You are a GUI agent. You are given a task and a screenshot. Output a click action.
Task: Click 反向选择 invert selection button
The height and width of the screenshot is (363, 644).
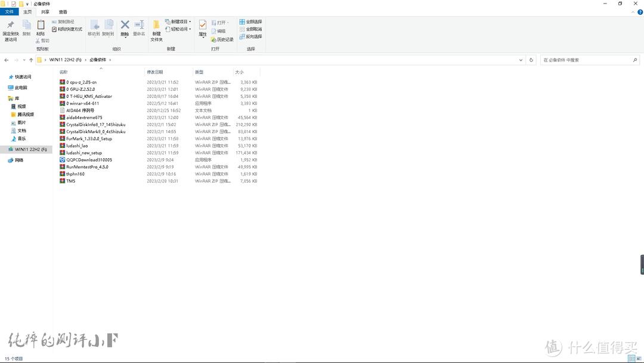point(250,36)
